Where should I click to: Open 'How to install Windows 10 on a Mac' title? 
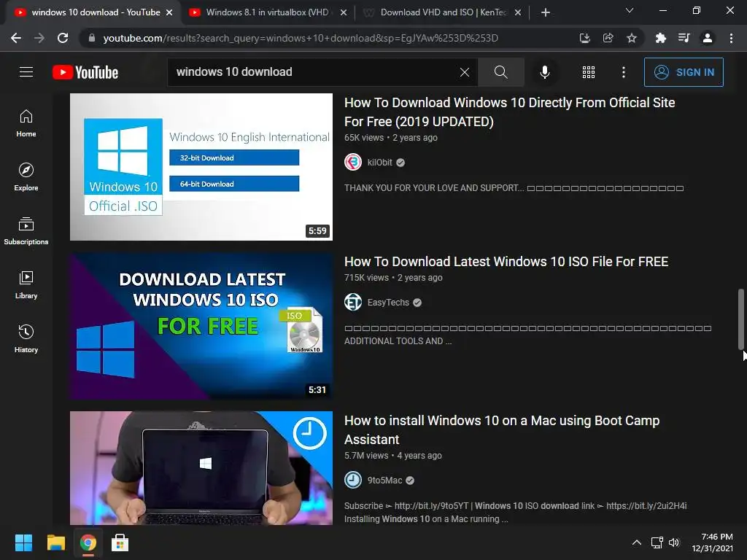coord(502,430)
